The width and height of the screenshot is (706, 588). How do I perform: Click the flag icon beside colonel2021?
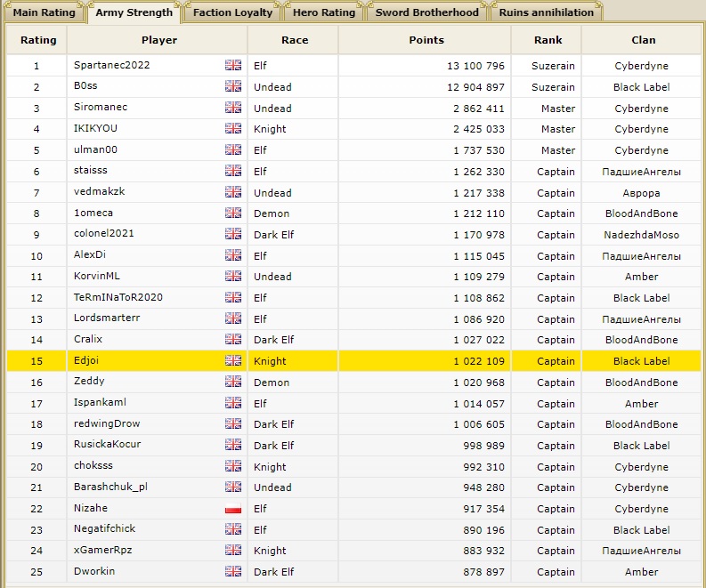[233, 235]
